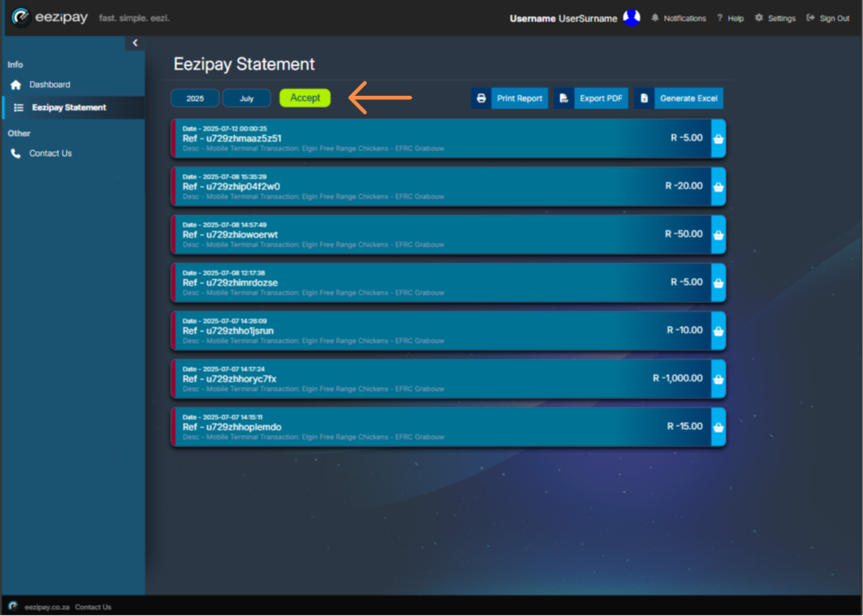Click the small eezipay logo in footer
The image size is (863, 616).
pyautogui.click(x=13, y=606)
